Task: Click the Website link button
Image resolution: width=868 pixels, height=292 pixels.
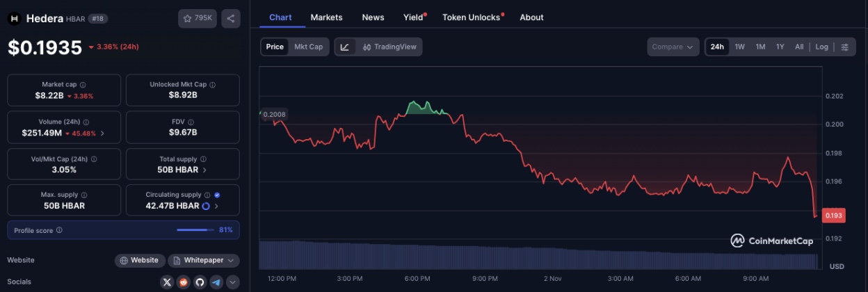Action: point(140,260)
